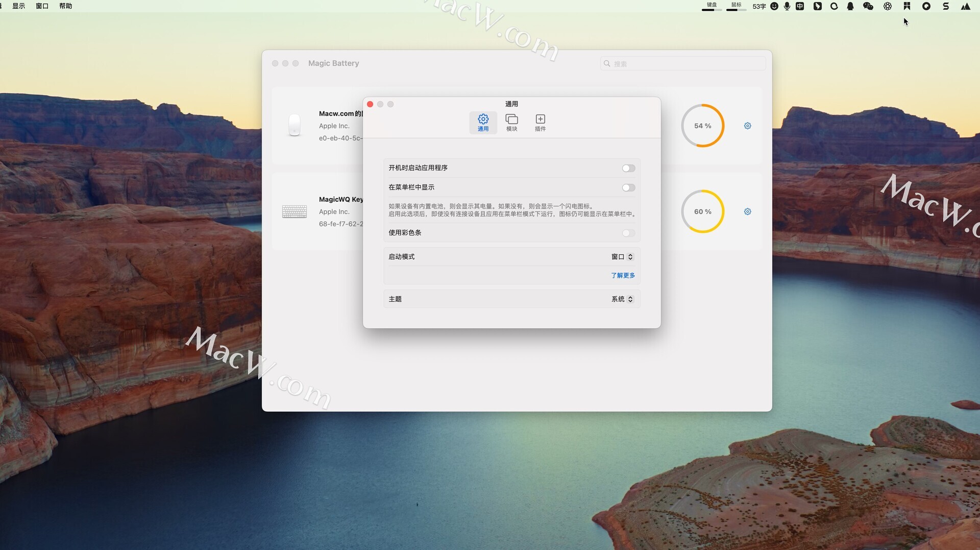Open the Plugins (插件) tab
The image size is (980, 550).
(x=540, y=123)
